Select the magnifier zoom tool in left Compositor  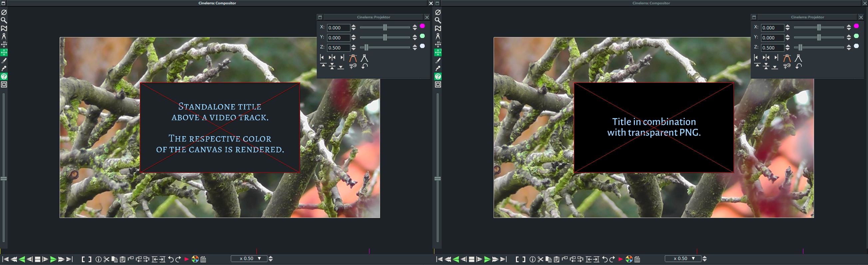pyautogui.click(x=4, y=20)
